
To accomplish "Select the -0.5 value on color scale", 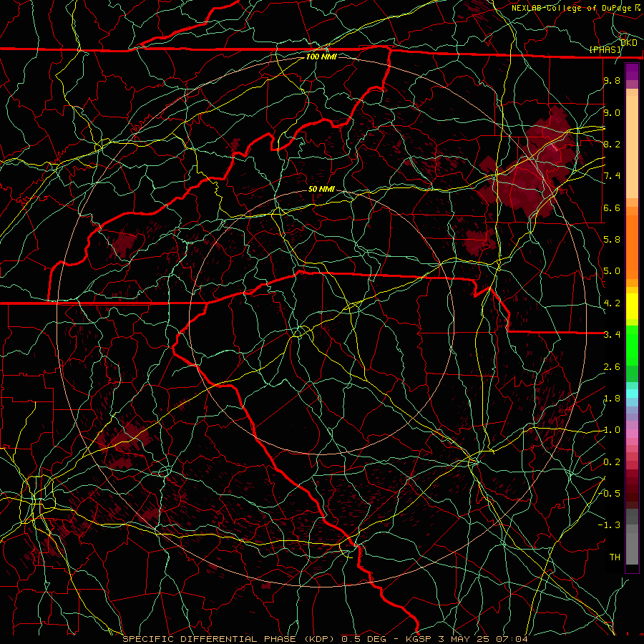I will (610, 493).
